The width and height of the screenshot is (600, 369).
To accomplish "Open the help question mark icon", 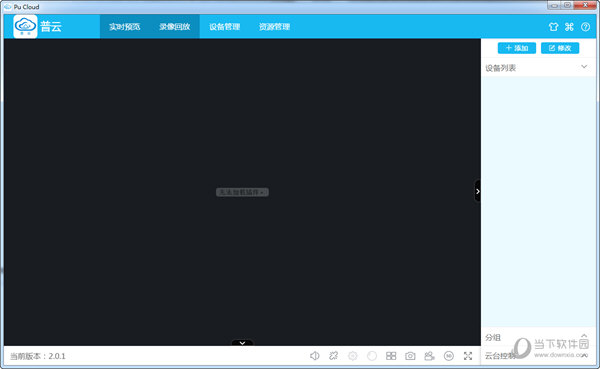I will point(585,27).
